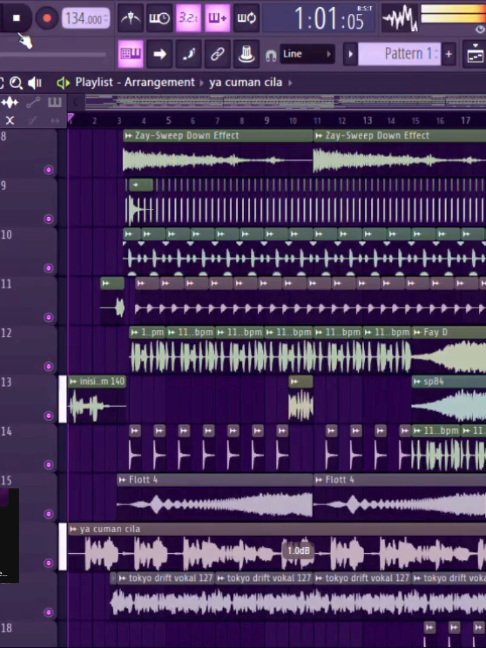486x648 pixels.
Task: Enable step editing mode icon
Action: (188, 54)
